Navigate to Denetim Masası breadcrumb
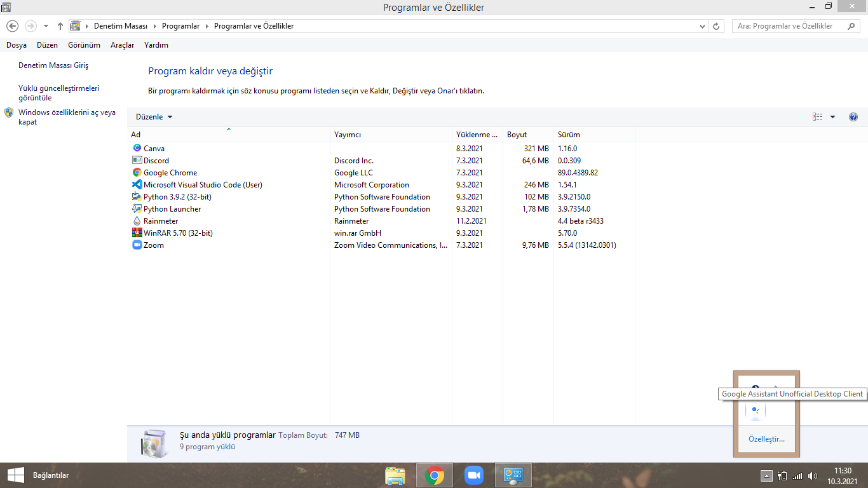 click(121, 26)
